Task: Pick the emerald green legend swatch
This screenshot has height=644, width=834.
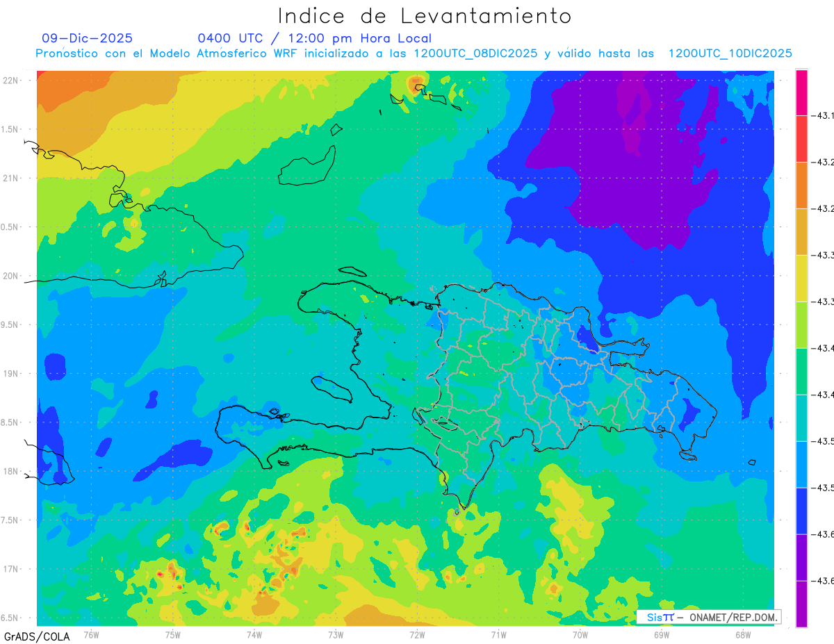Action: point(801,372)
